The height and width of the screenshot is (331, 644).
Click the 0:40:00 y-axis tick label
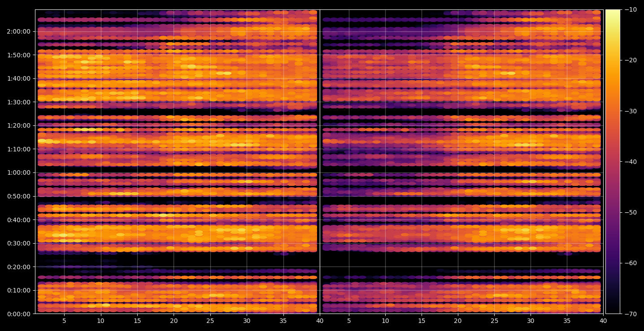(x=19, y=220)
